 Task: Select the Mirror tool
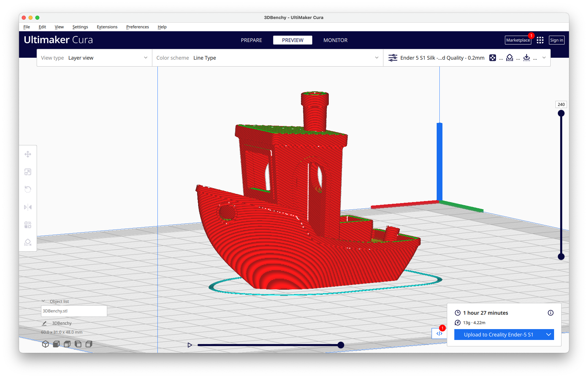point(28,207)
